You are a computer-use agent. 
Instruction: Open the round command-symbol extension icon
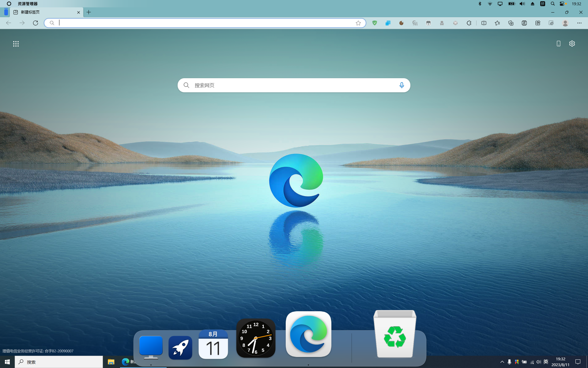455,23
